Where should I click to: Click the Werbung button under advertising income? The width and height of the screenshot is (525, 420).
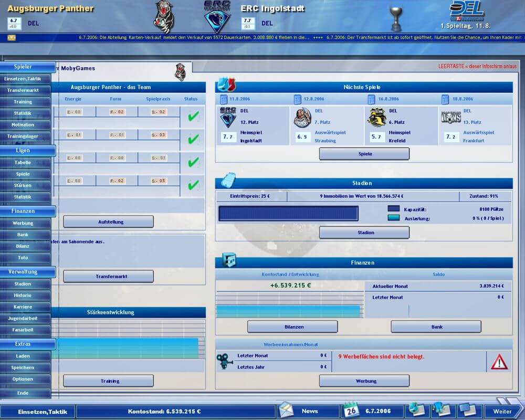coord(364,381)
